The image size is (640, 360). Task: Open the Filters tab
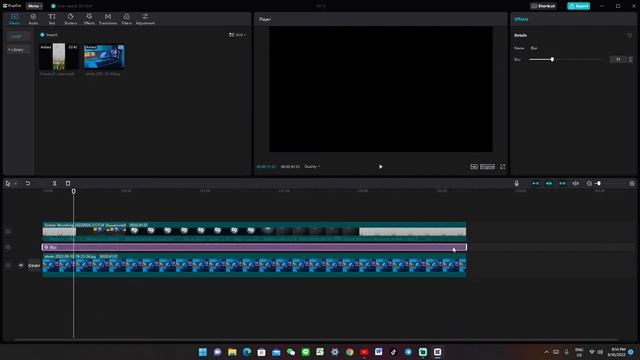(127, 19)
